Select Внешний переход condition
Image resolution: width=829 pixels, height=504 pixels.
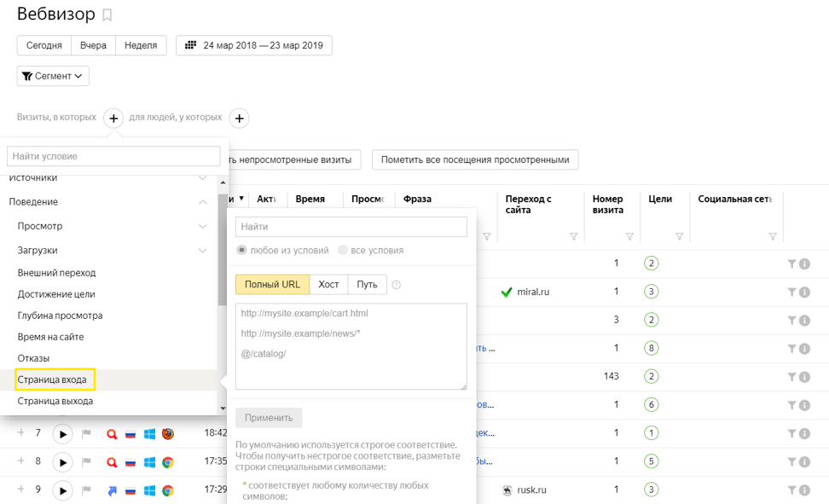point(56,274)
